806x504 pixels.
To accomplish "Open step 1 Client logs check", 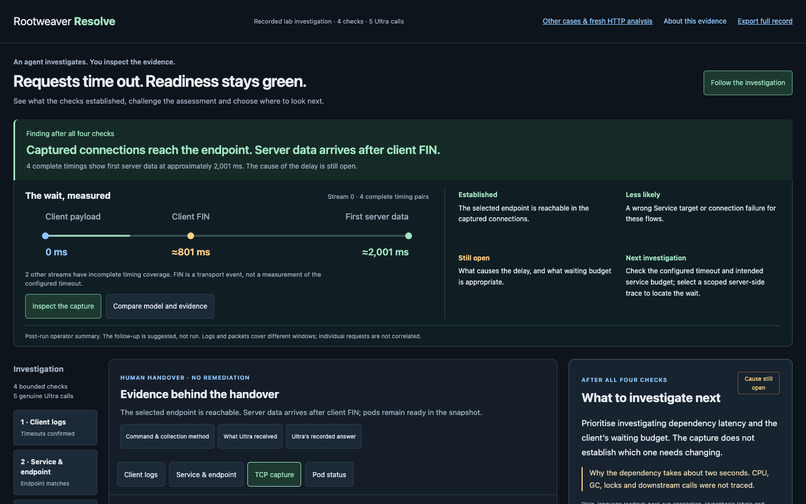I will pos(55,427).
